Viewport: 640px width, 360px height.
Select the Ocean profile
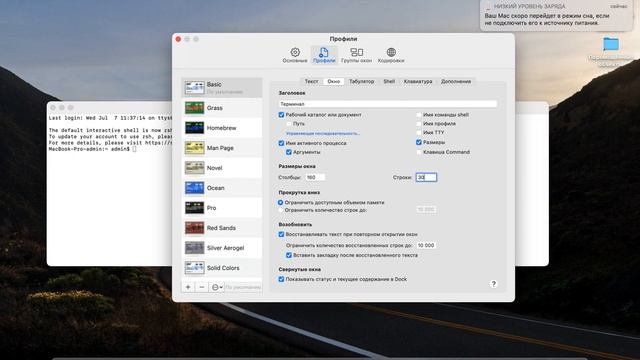coord(222,188)
